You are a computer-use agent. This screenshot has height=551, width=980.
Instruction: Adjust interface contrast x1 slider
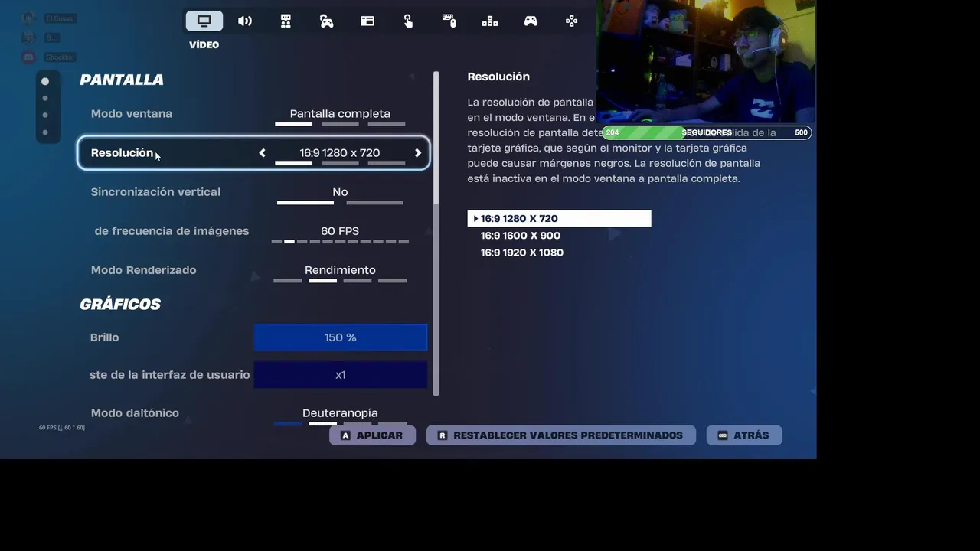point(341,375)
